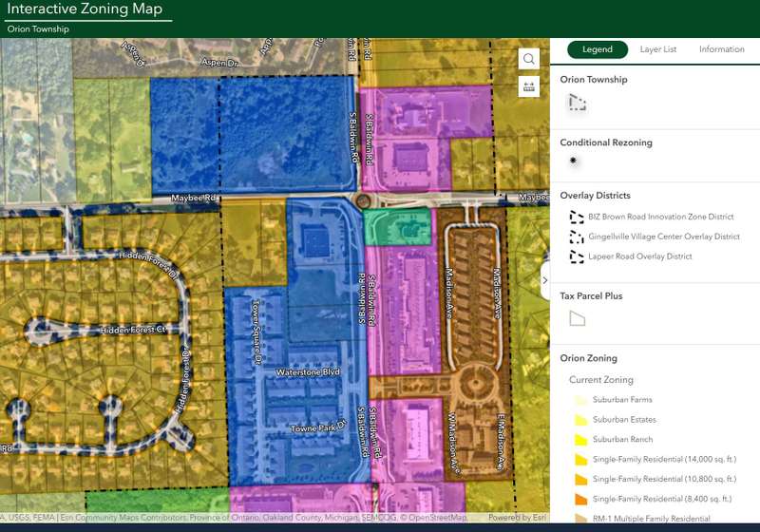
Task: Collapse the side panel with the arrow
Action: (544, 280)
